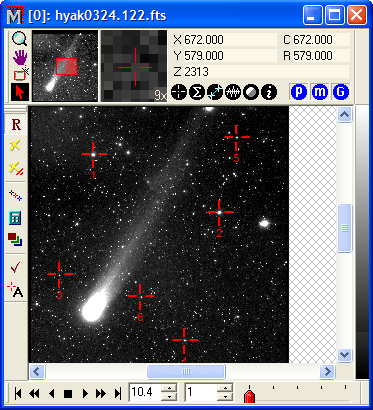Play the image sequence forward
The height and width of the screenshot is (410, 373).
pos(85,394)
